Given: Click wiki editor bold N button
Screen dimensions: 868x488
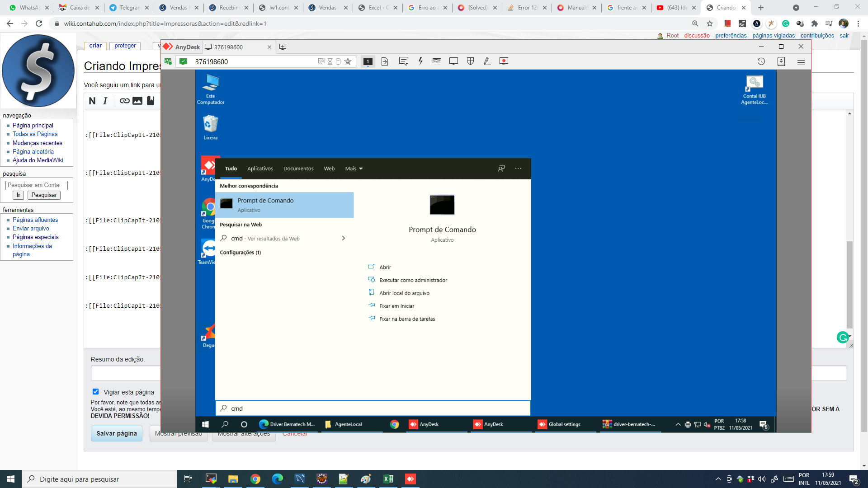Looking at the screenshot, I should pos(92,101).
